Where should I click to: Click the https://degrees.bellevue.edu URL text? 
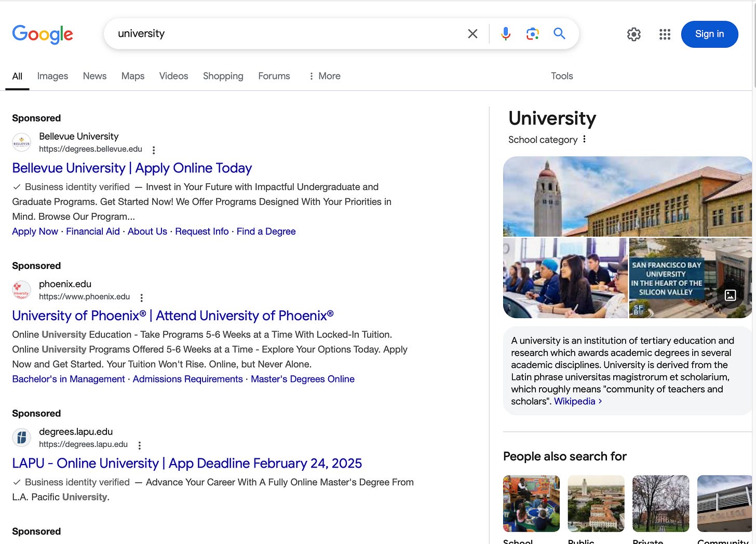point(90,149)
